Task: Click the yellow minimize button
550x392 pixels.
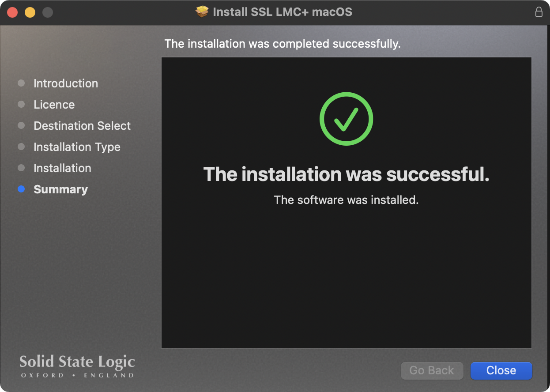Action: (x=30, y=12)
